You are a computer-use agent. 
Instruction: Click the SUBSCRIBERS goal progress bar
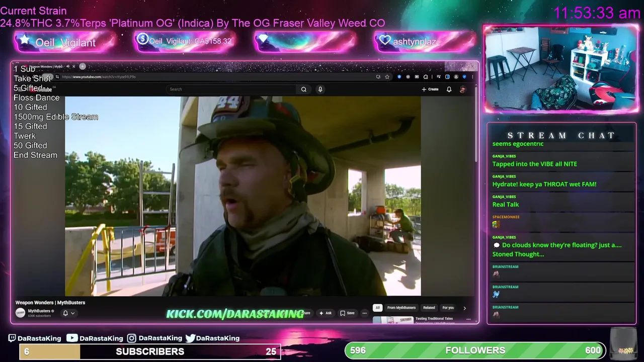point(150,351)
